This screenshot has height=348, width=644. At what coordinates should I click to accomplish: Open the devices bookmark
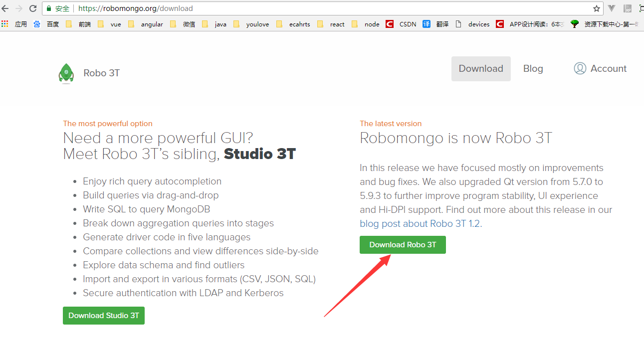tap(472, 24)
